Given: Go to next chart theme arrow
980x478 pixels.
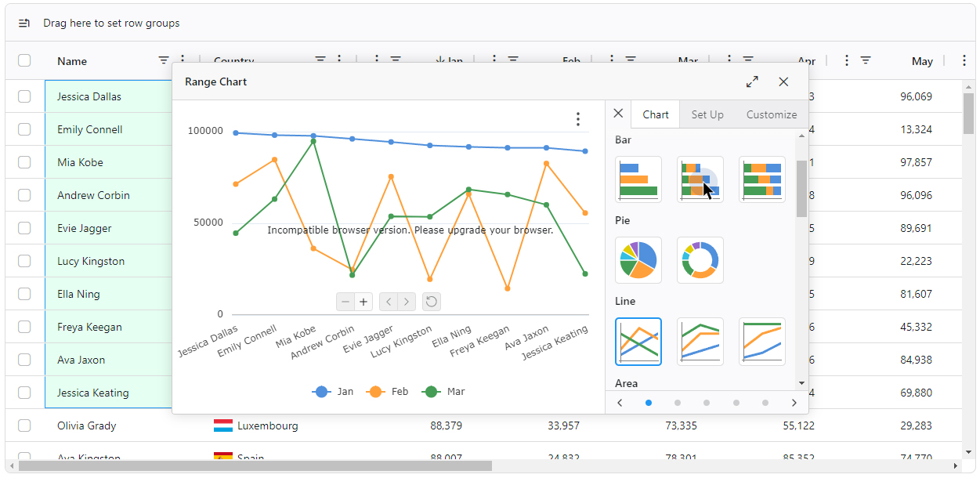Looking at the screenshot, I should point(794,403).
